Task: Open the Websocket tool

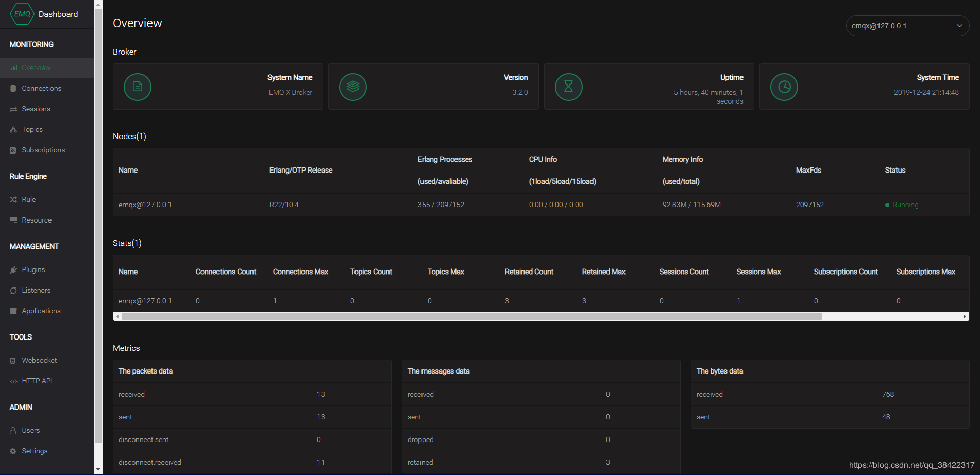Action: [x=47, y=360]
